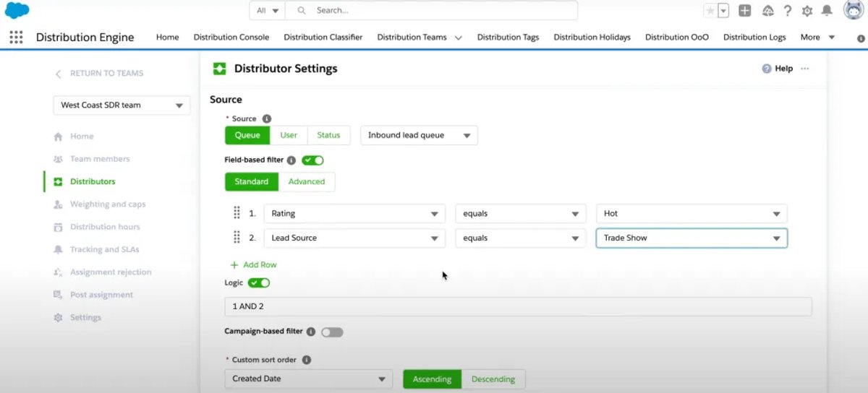Open row 1 equals operator dropdown

tap(520, 214)
